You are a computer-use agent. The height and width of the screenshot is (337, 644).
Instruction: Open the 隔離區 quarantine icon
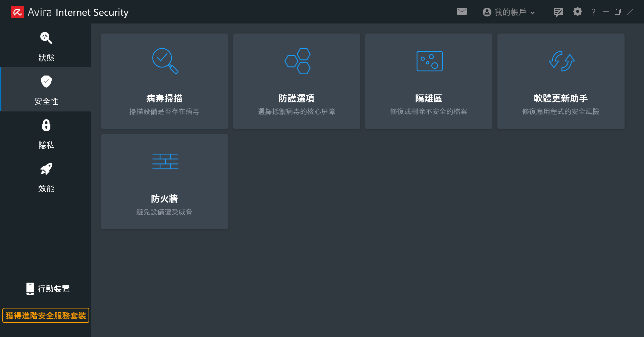point(429,61)
